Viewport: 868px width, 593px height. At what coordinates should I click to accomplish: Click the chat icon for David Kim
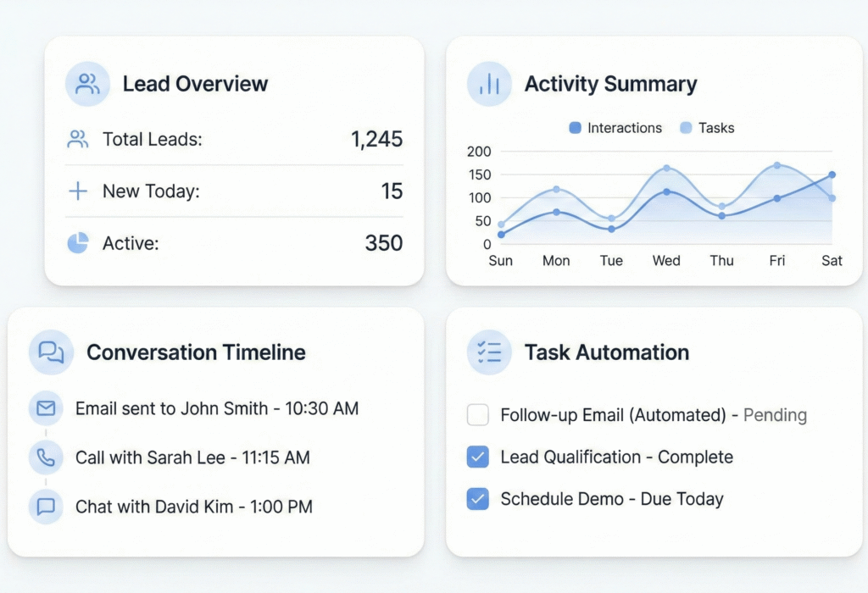coord(46,507)
